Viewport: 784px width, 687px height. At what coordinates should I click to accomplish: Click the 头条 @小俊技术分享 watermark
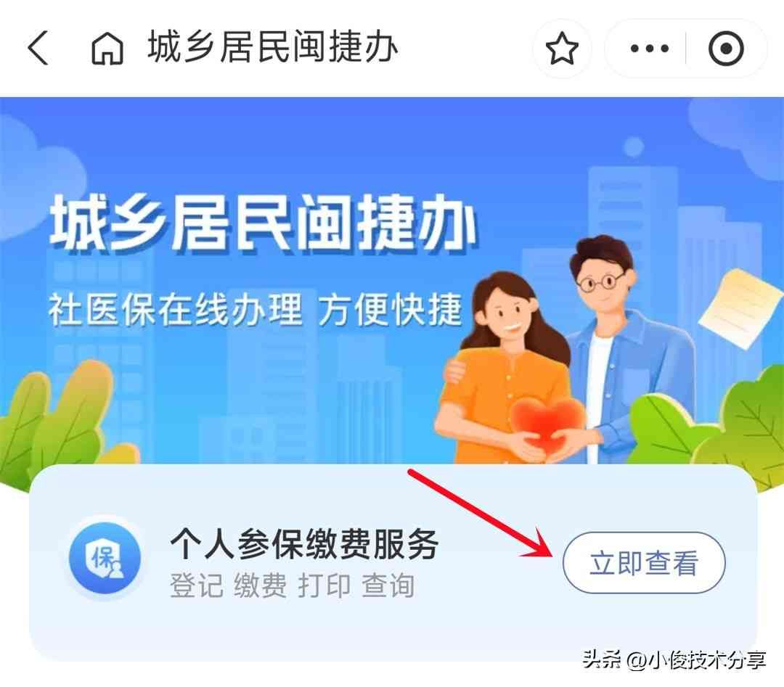(674, 659)
